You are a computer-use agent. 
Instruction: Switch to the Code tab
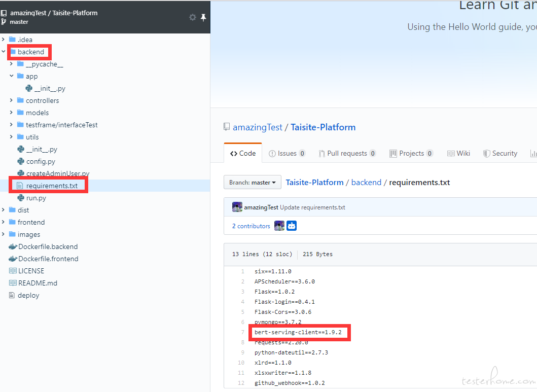pos(243,153)
